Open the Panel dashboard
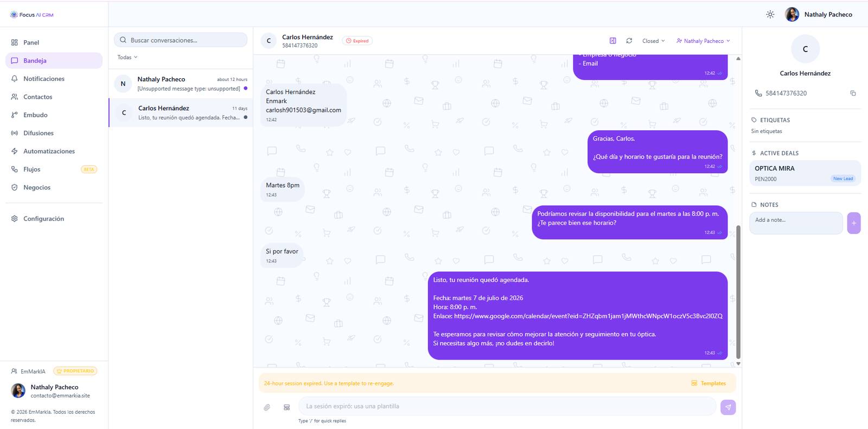This screenshot has width=868, height=429. click(x=54, y=42)
